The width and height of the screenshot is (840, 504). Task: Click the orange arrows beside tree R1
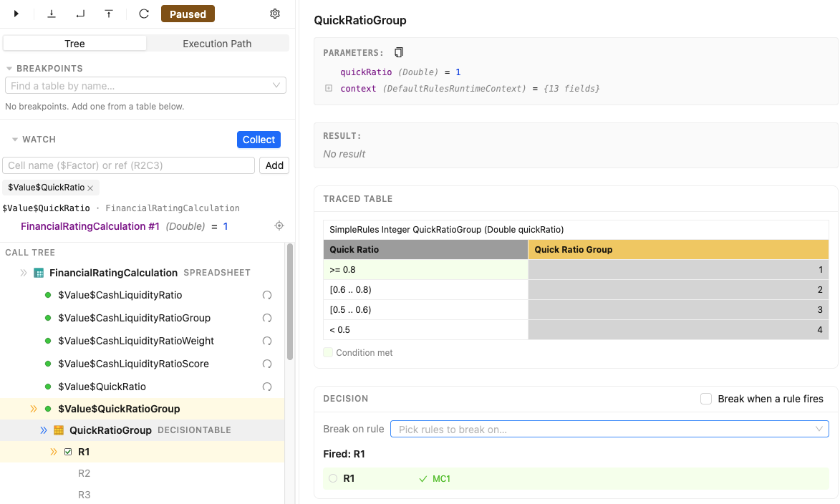point(54,452)
